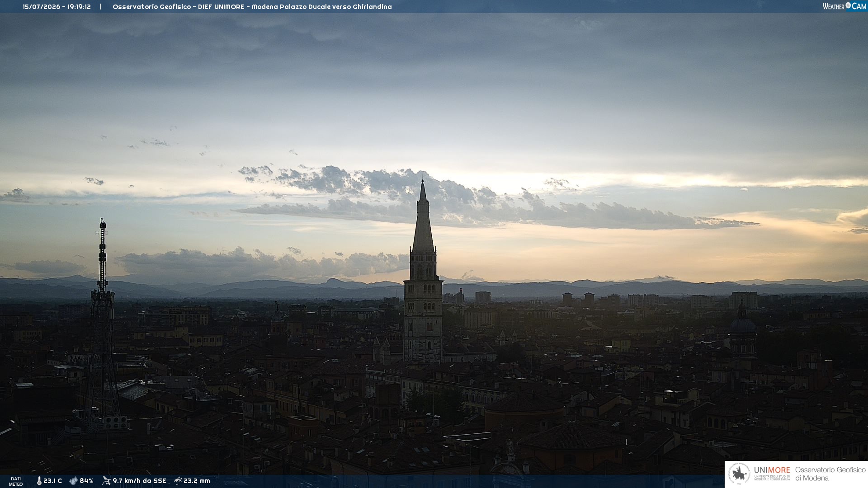Image resolution: width=868 pixels, height=488 pixels.
Task: Click the camera title 'Osservatorio Geofisico - DIEF UNIMORE' text
Action: click(x=179, y=7)
